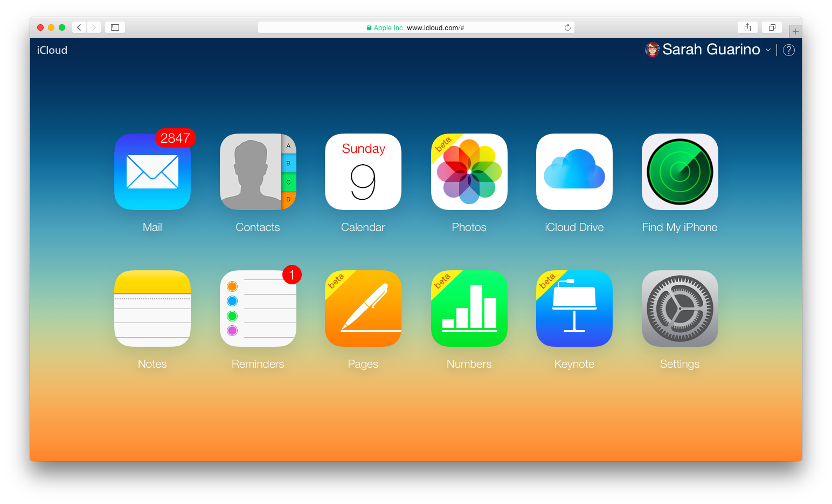Reload the icloud.com page
Image resolution: width=832 pixels, height=504 pixels.
[567, 27]
